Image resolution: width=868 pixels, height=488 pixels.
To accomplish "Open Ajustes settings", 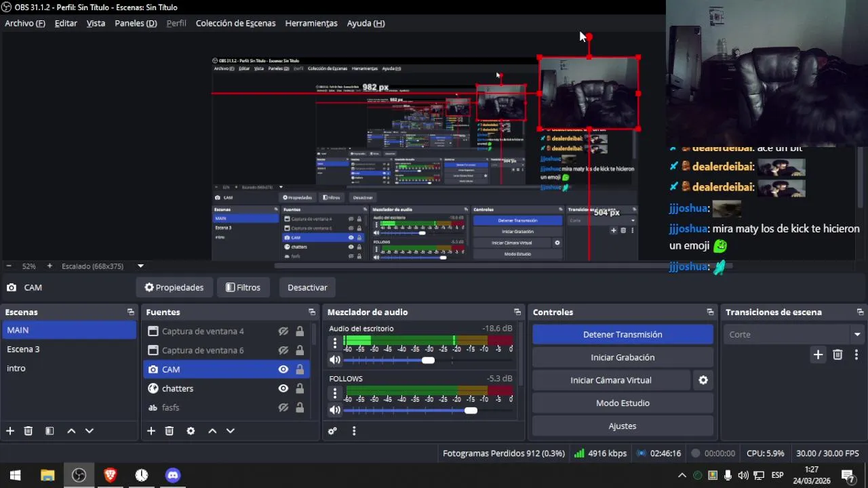I will tap(623, 426).
